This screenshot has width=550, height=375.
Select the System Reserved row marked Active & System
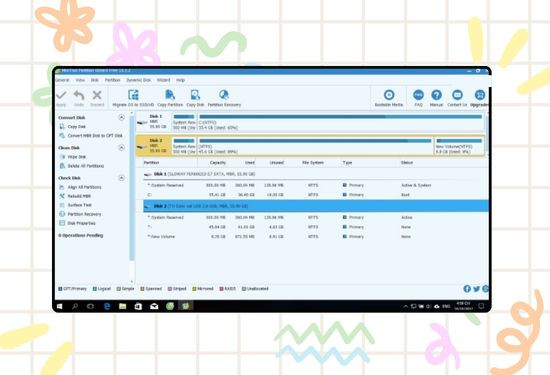pos(316,185)
